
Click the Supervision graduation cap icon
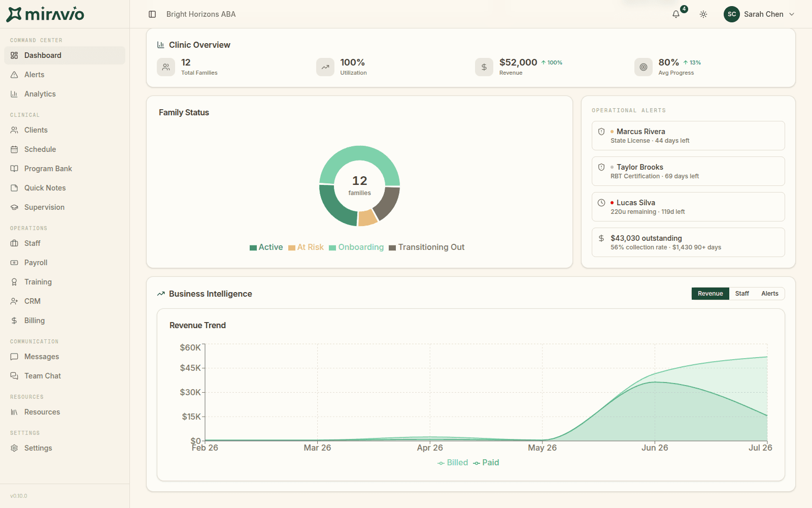14,207
